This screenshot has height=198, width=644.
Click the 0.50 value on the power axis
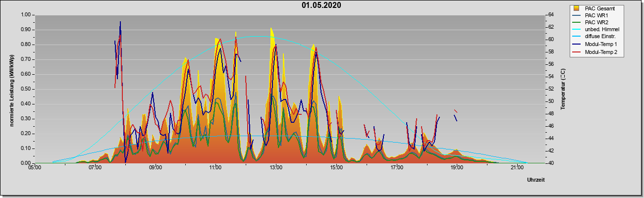pos(26,89)
